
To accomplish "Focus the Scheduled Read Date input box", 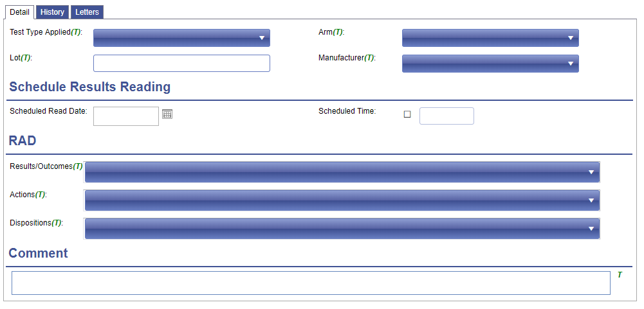I will (126, 116).
